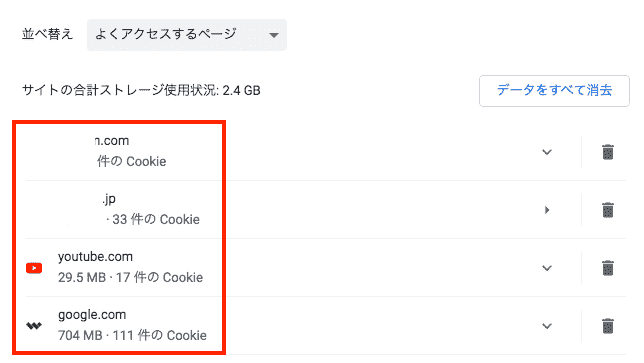Click the YouTube favicon
The image size is (644, 363).
(34, 268)
